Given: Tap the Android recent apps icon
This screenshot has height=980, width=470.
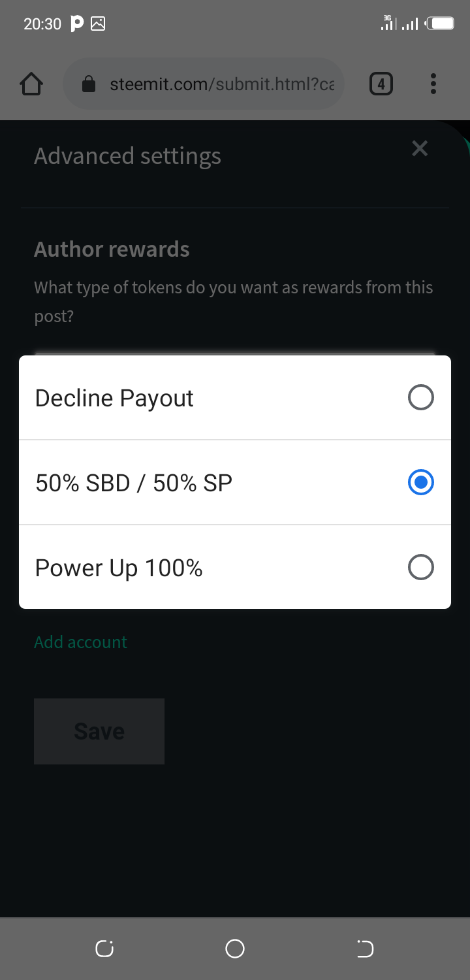Looking at the screenshot, I should click(104, 949).
